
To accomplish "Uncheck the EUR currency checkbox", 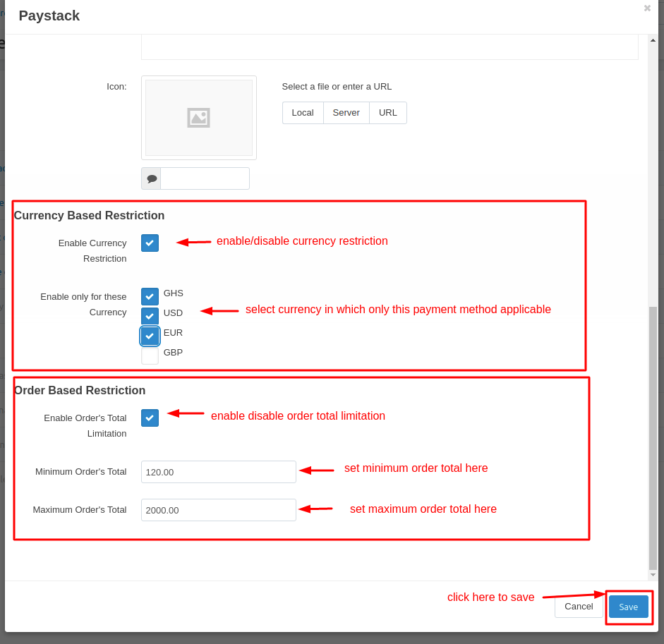I will pos(150,336).
